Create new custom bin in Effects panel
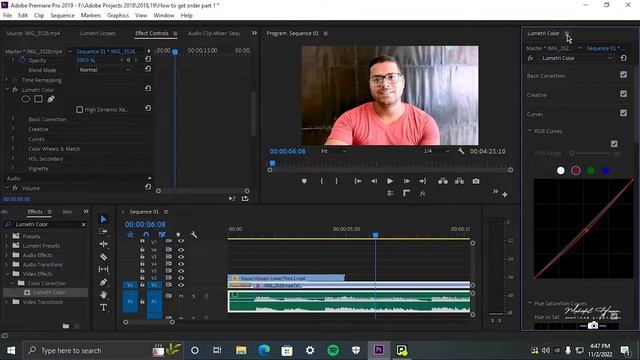 [x=66, y=326]
